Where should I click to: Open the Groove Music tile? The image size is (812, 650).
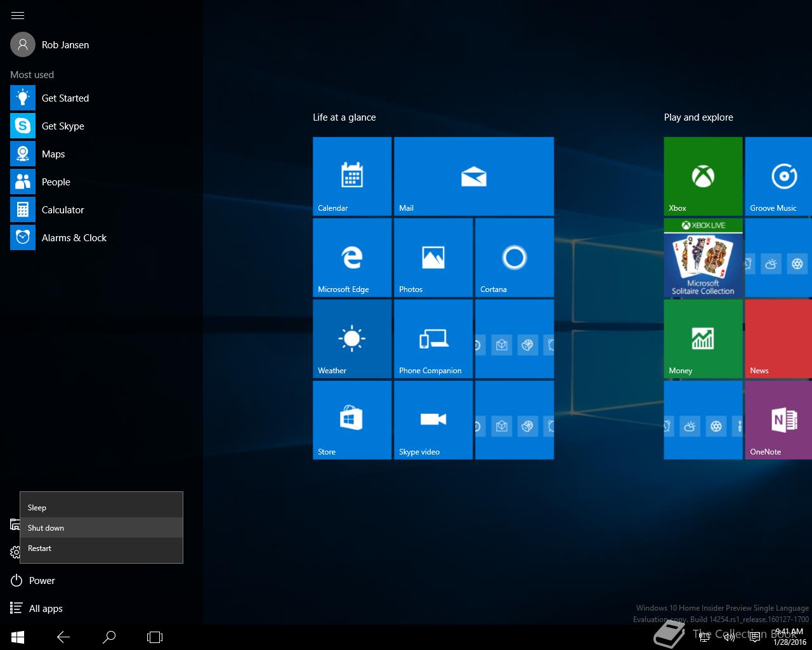pos(778,176)
